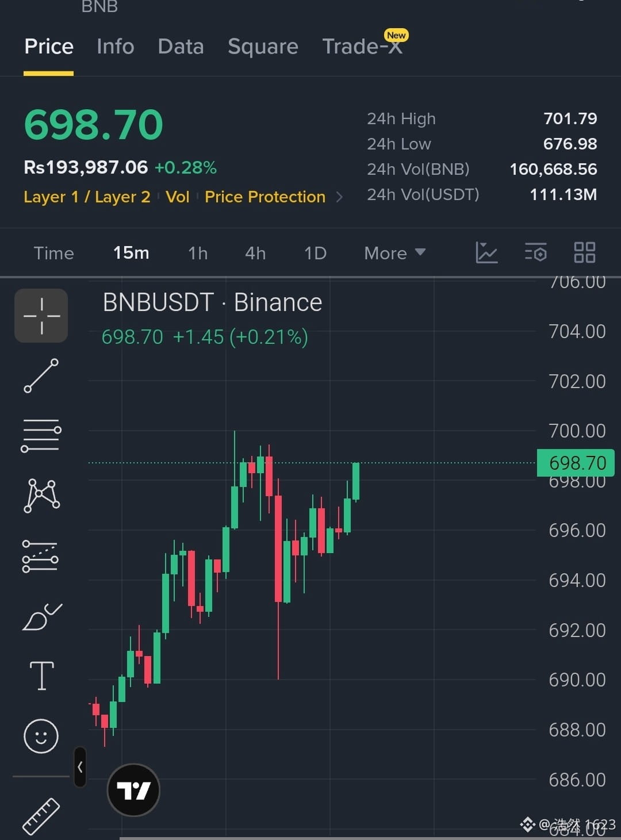Open the Data tab
Viewport: 621px width, 840px height.
(x=181, y=47)
